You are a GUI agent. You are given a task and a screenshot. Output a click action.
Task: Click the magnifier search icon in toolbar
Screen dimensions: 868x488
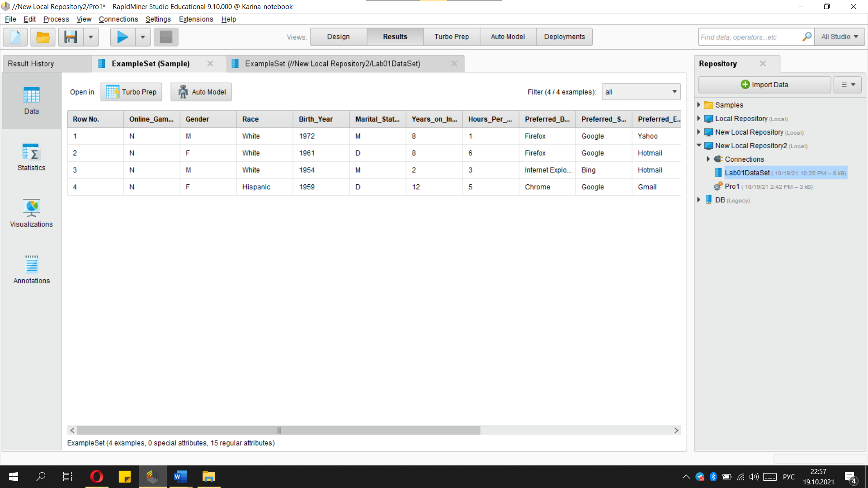(x=807, y=37)
